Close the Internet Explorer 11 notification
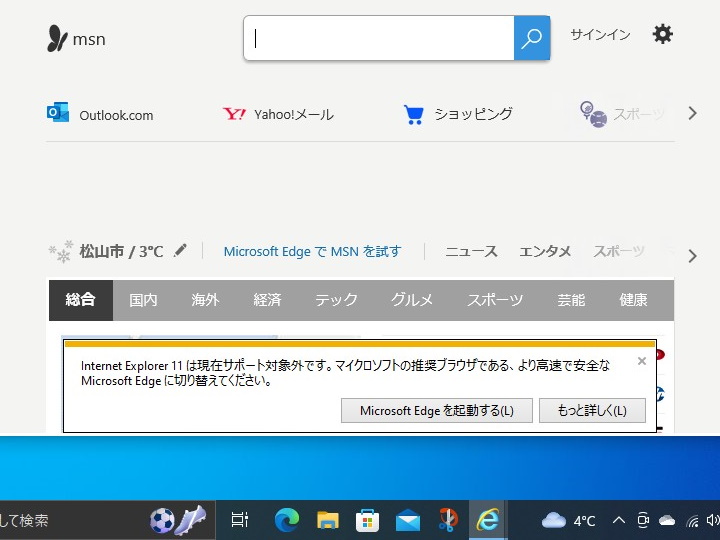This screenshot has width=720, height=540. (x=642, y=361)
